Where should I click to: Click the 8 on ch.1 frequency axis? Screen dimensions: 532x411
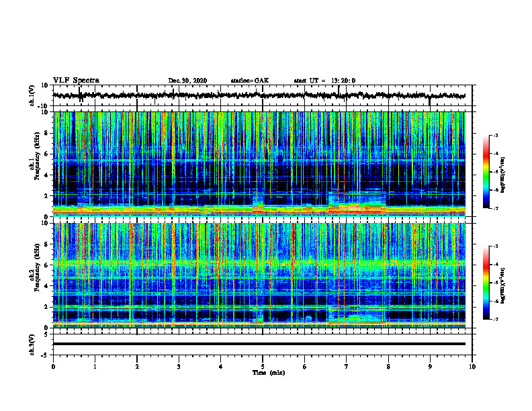tap(46, 133)
